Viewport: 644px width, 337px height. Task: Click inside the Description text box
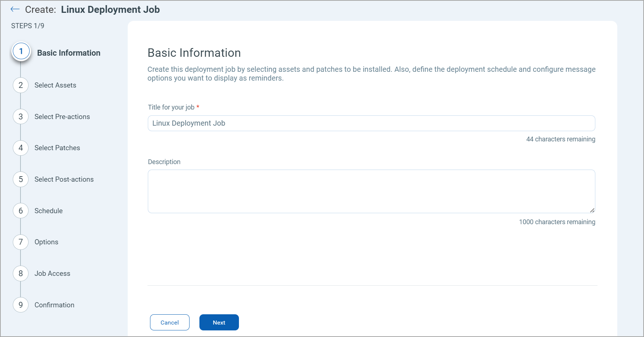(371, 191)
